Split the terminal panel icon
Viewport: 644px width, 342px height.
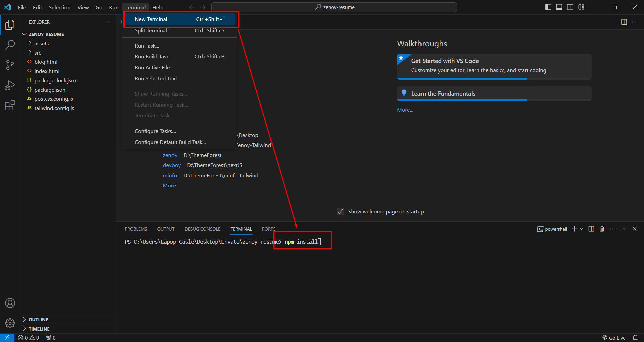591,229
